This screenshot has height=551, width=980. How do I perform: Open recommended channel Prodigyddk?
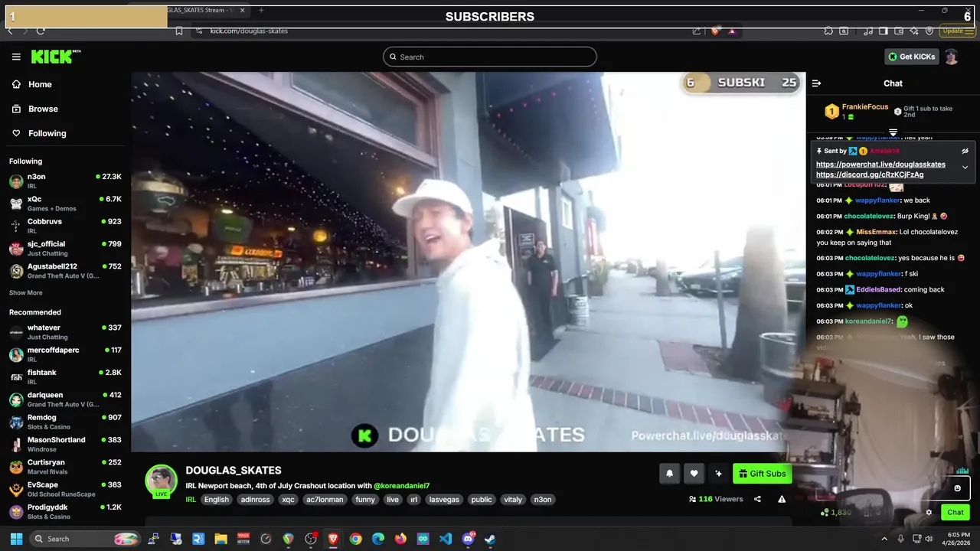(x=65, y=511)
